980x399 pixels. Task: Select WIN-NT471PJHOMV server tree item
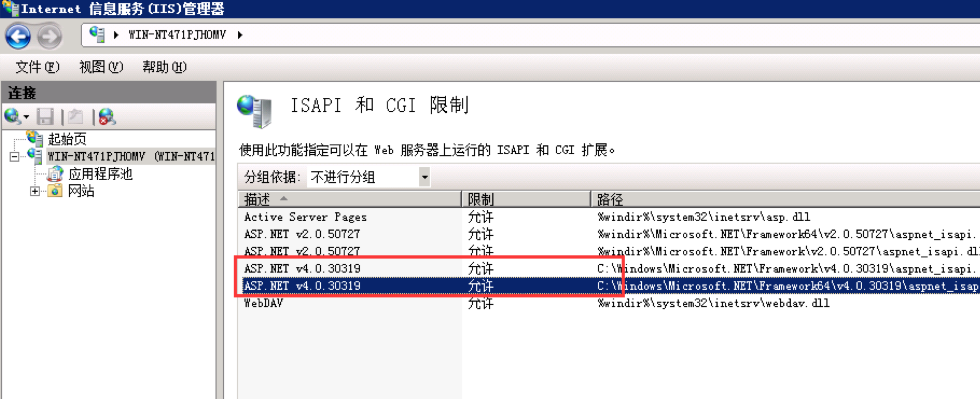131,156
